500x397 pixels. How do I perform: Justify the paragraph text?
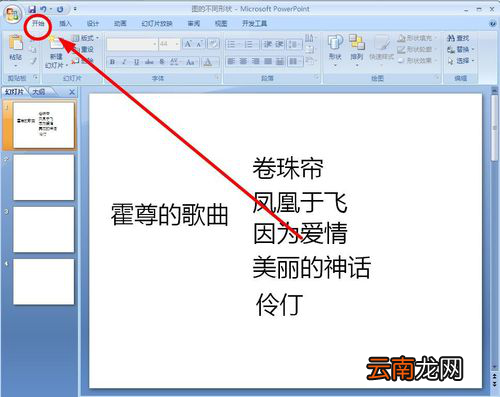[x=268, y=61]
